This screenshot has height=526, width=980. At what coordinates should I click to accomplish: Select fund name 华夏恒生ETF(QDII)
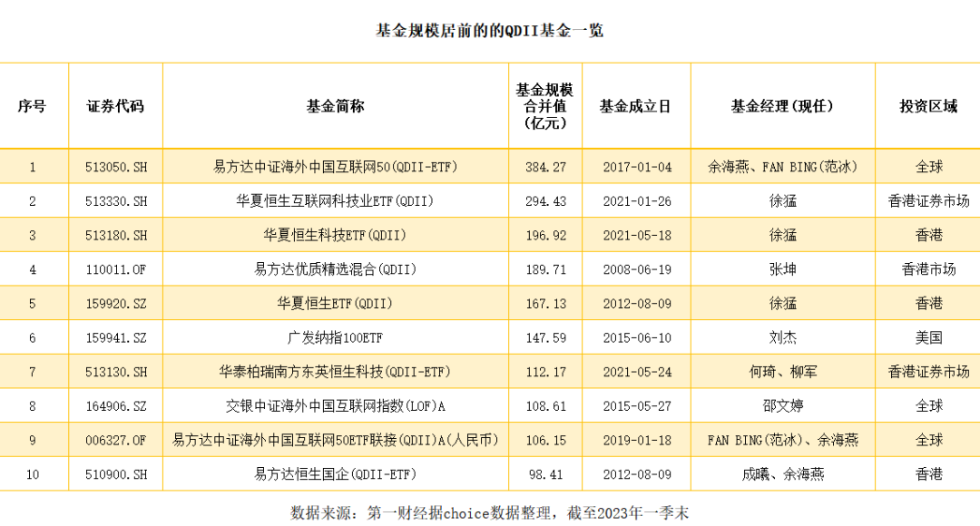[335, 304]
